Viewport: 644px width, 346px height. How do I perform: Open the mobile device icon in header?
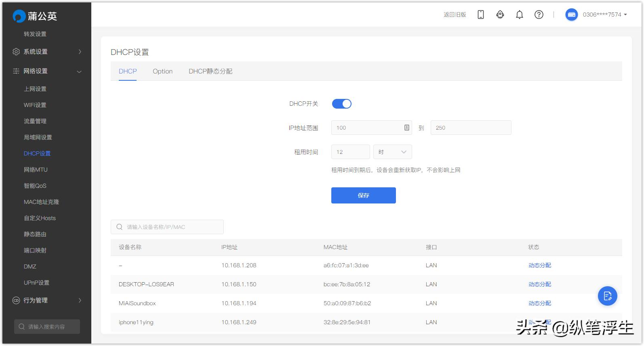pos(481,15)
